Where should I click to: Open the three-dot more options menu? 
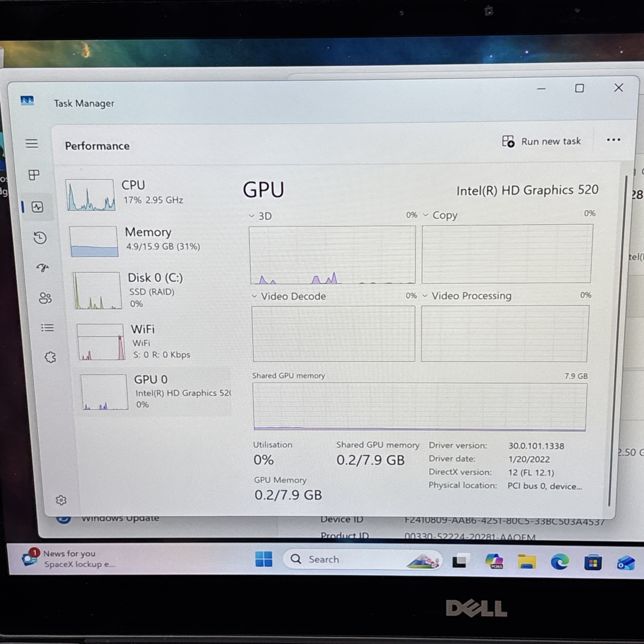(x=613, y=140)
